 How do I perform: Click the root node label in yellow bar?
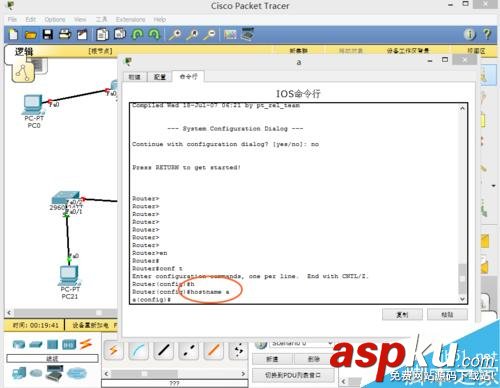(x=100, y=51)
